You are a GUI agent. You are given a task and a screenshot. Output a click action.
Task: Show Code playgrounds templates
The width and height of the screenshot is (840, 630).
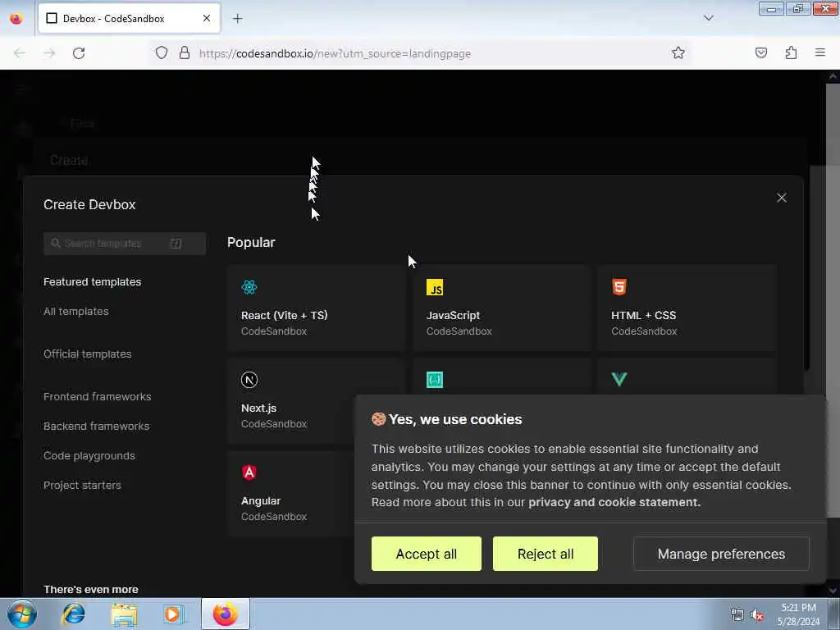89,455
